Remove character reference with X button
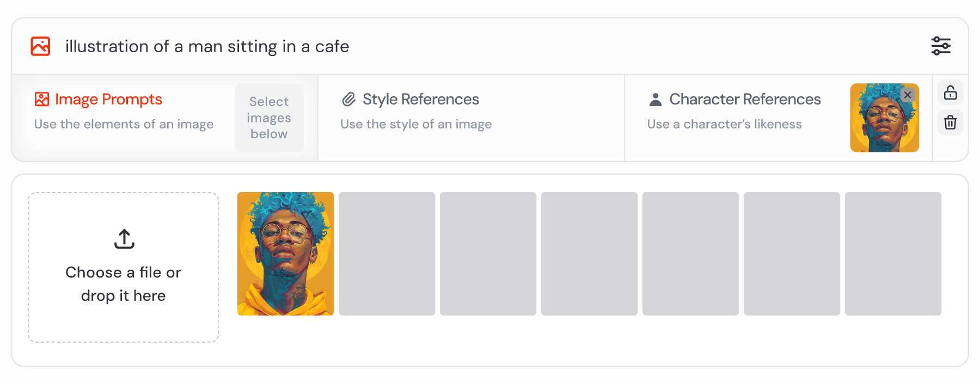This screenshot has width=980, height=384. point(907,95)
